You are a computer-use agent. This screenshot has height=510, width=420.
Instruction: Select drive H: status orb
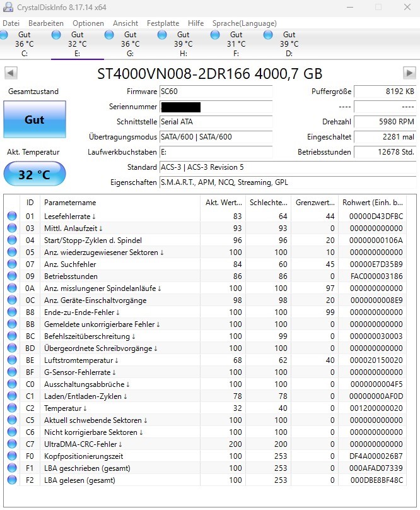pyautogui.click(x=162, y=35)
